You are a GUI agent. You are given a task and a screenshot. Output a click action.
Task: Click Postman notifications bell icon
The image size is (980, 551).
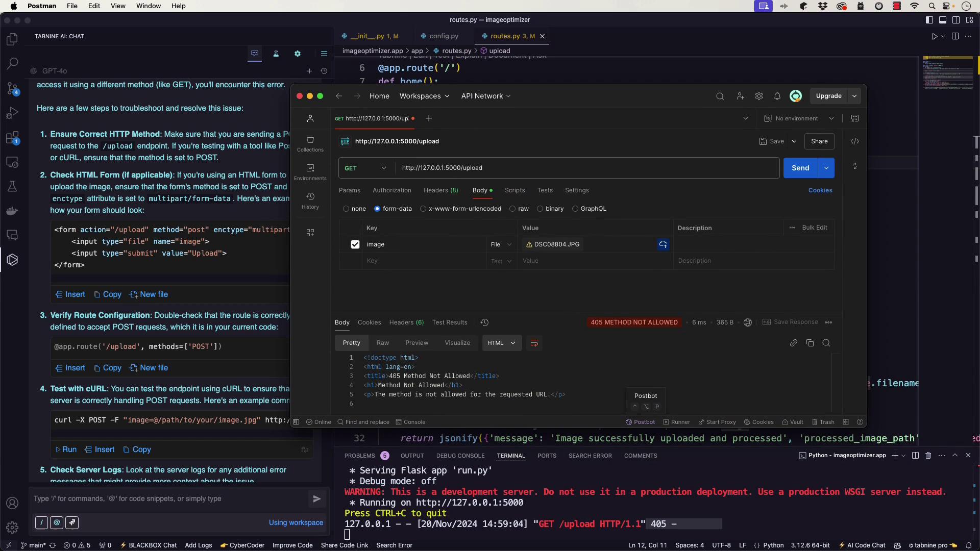777,96
